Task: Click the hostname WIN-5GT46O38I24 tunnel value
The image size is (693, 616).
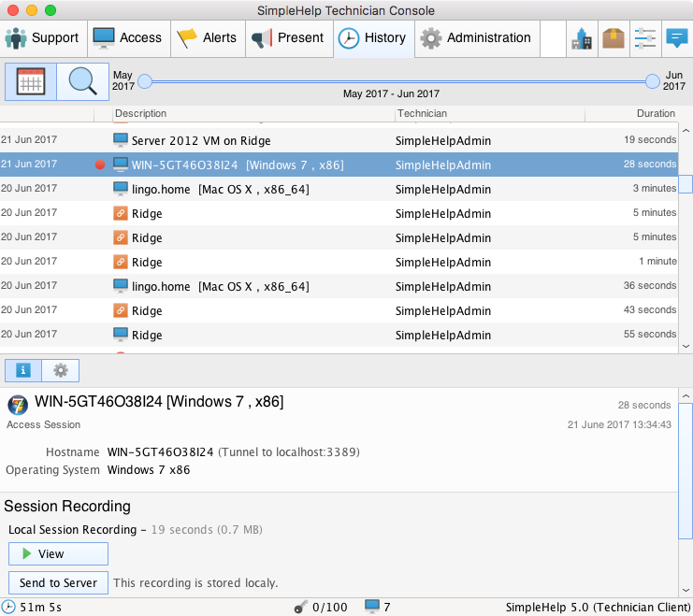Action: coord(234,452)
